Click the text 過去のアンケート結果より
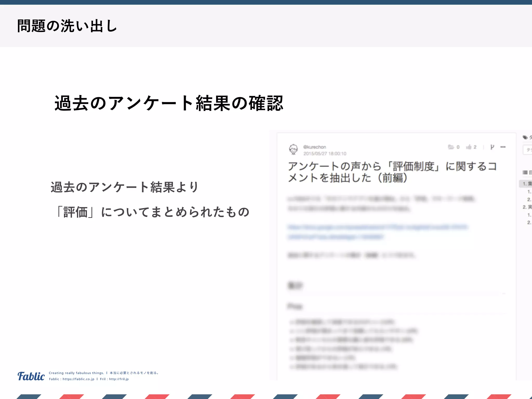Screen dimensions: 532x399 point(125,187)
